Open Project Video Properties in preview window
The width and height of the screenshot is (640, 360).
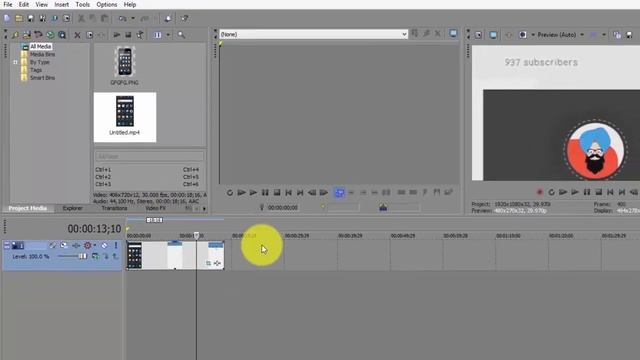point(479,35)
